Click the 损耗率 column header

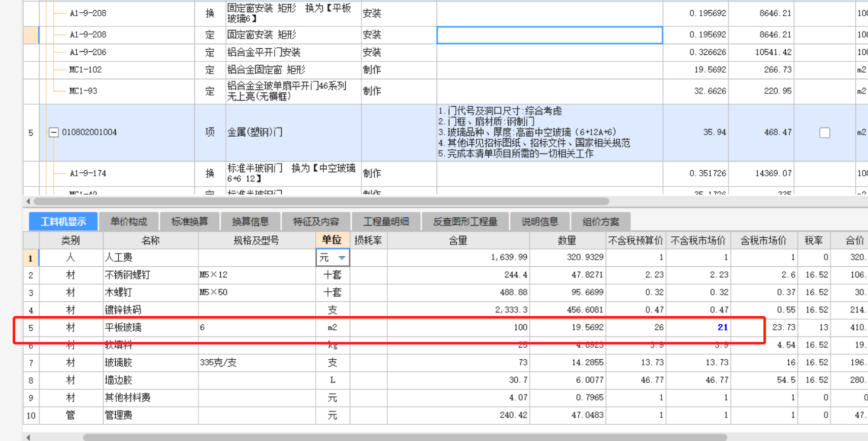pyautogui.click(x=368, y=240)
